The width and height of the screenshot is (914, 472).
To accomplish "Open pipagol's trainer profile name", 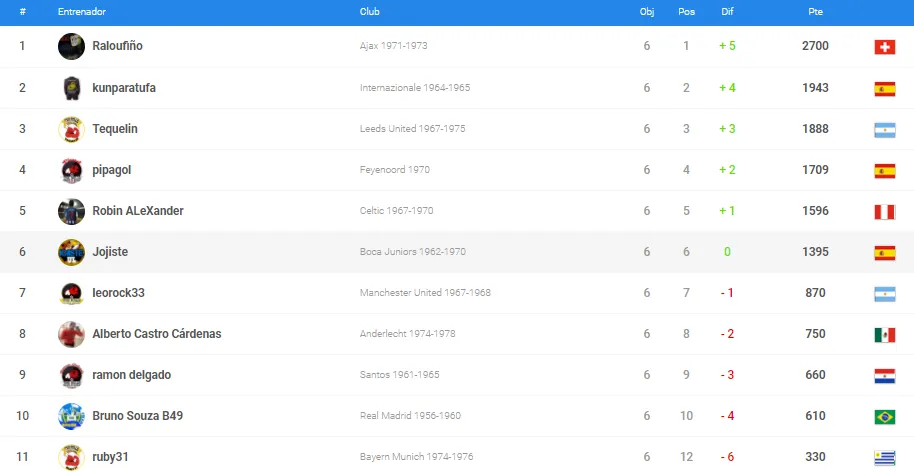I will tap(111, 170).
